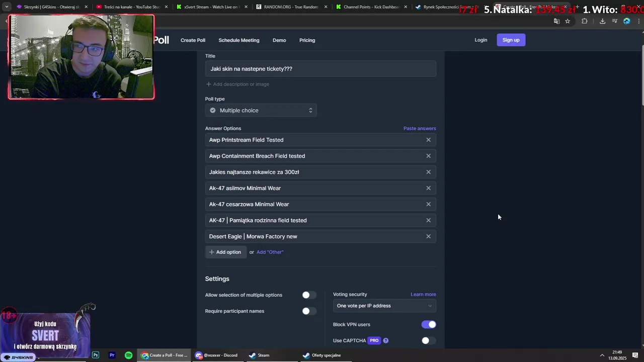
Task: Click the PRO badge next to CAPTCHA
Action: (x=374, y=340)
